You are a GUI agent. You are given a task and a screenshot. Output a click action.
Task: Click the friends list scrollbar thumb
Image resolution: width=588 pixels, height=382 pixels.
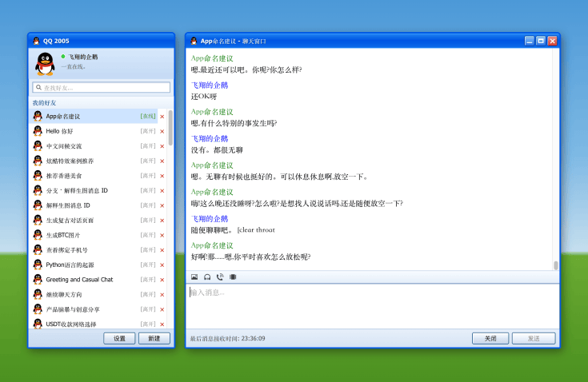[x=170, y=128]
